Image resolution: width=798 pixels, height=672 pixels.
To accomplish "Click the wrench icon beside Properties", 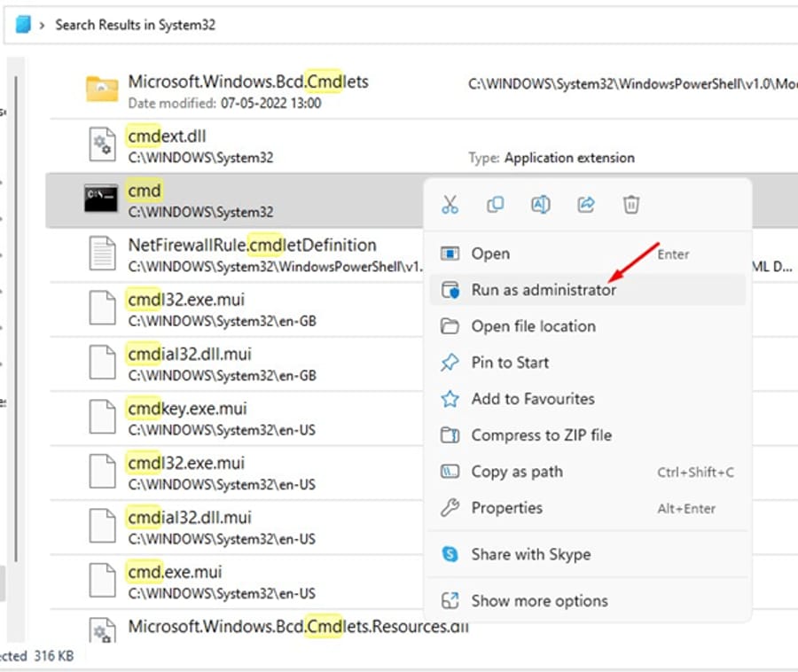I will click(x=450, y=508).
